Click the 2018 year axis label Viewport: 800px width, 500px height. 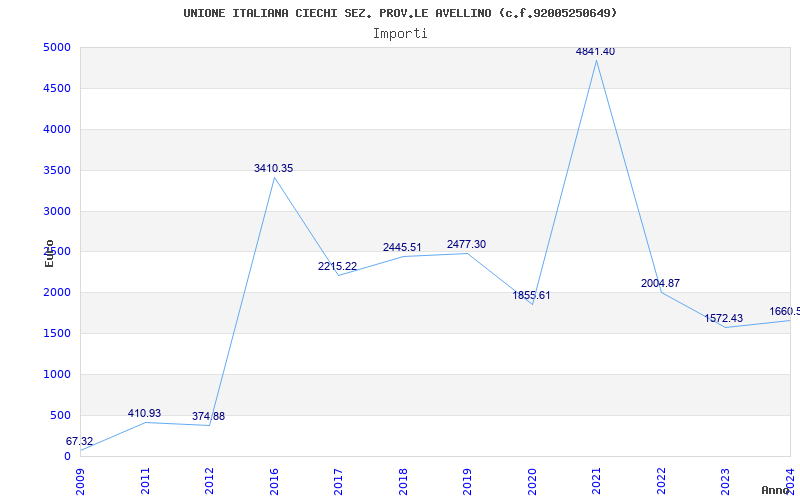click(403, 481)
